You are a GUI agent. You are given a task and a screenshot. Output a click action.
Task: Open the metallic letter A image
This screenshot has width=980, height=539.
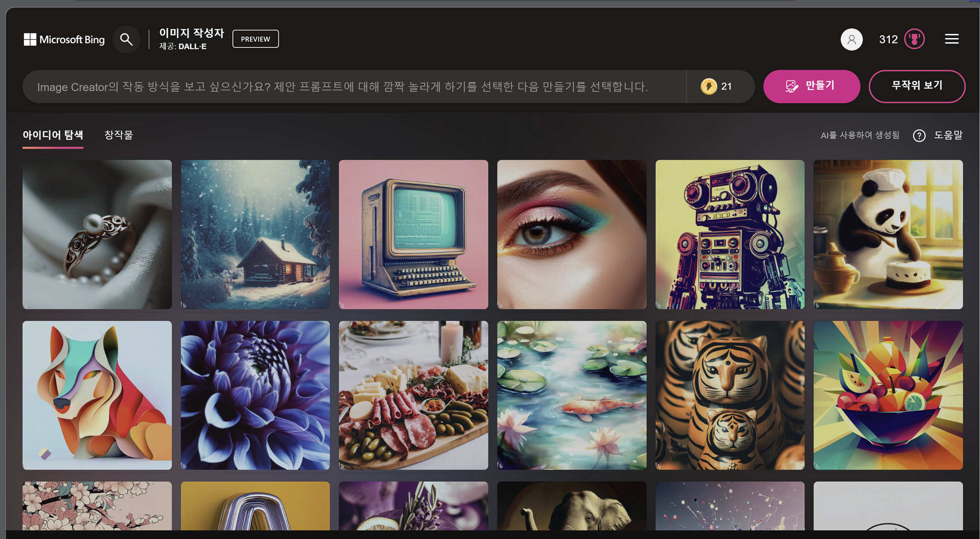point(255,506)
